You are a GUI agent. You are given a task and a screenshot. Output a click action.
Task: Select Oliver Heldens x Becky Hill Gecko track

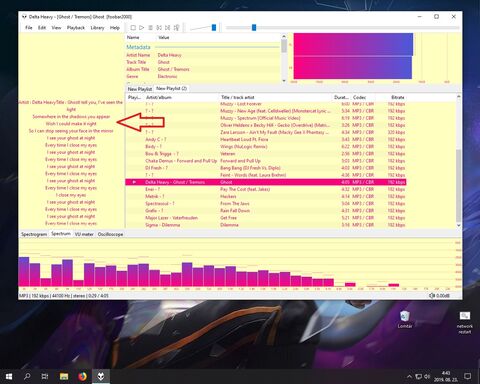pyautogui.click(x=266, y=125)
